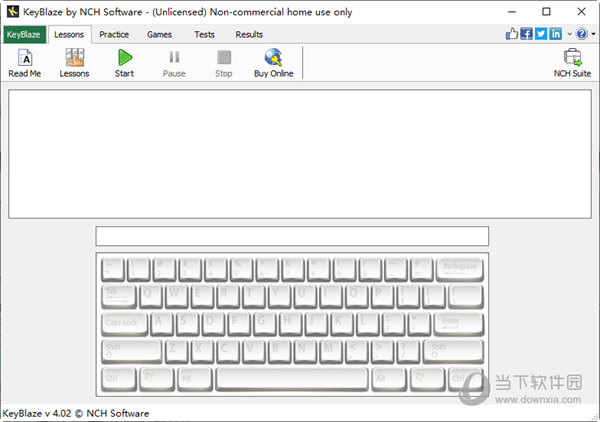The image size is (600, 422).
Task: Share on Twitter
Action: (541, 34)
